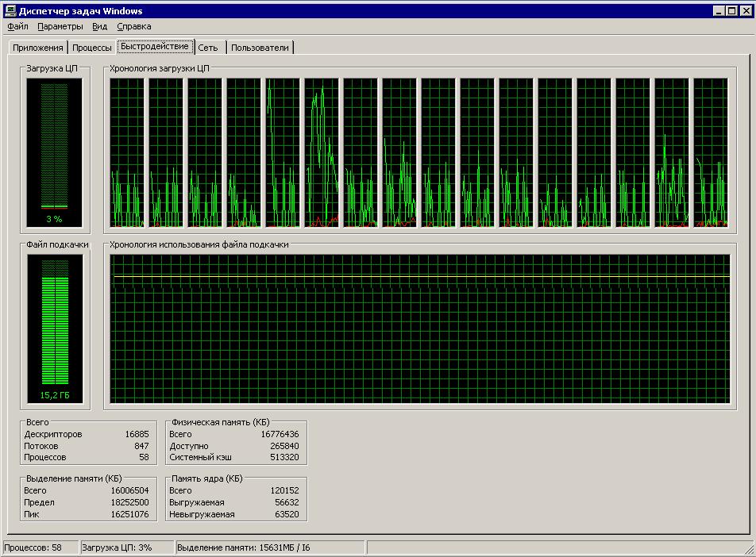Open the Параметры menu
This screenshot has width=756, height=557.
pyautogui.click(x=60, y=26)
